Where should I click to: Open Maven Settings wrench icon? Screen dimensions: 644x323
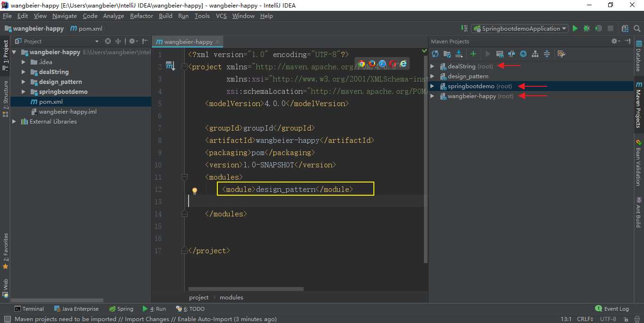561,54
